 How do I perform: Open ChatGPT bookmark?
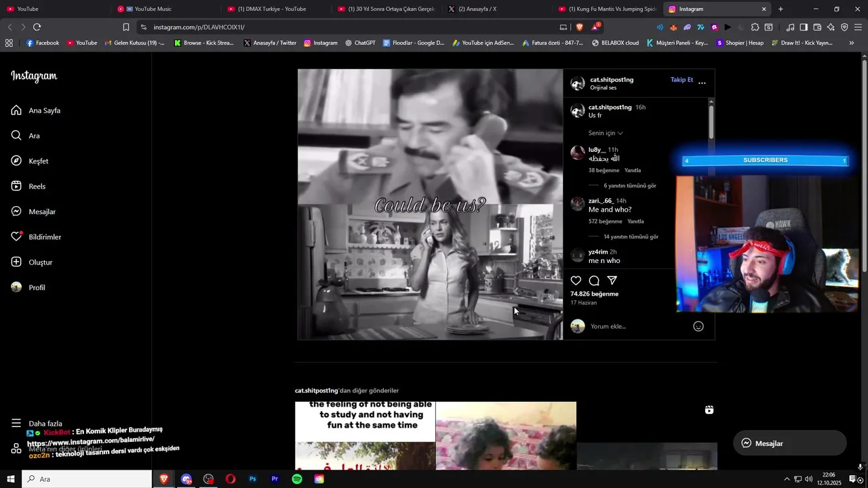pyautogui.click(x=360, y=43)
